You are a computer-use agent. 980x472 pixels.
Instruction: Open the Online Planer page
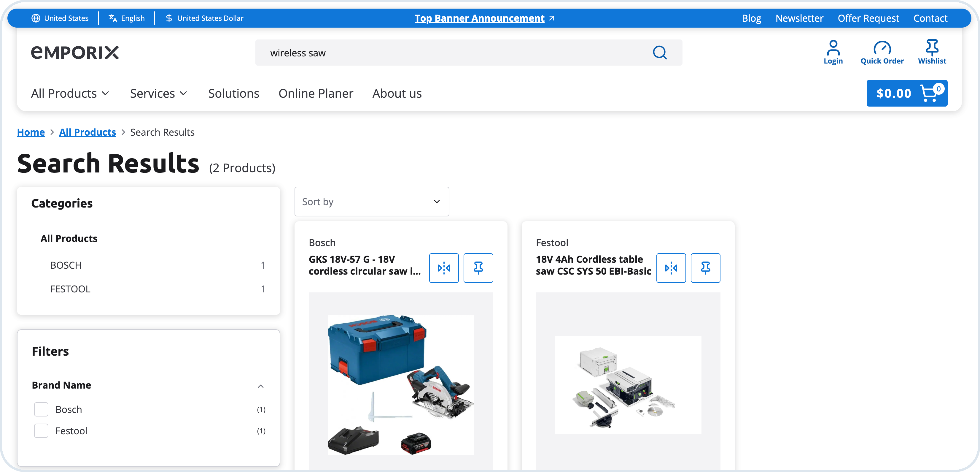pos(316,93)
